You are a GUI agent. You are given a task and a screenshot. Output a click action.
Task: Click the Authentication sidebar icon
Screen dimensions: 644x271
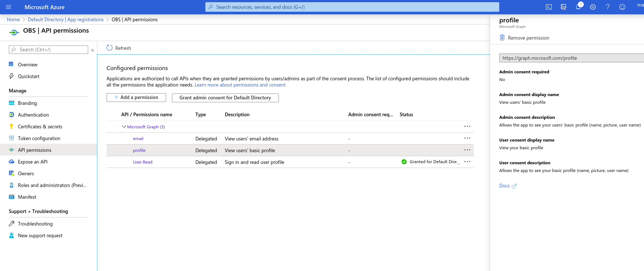click(11, 115)
